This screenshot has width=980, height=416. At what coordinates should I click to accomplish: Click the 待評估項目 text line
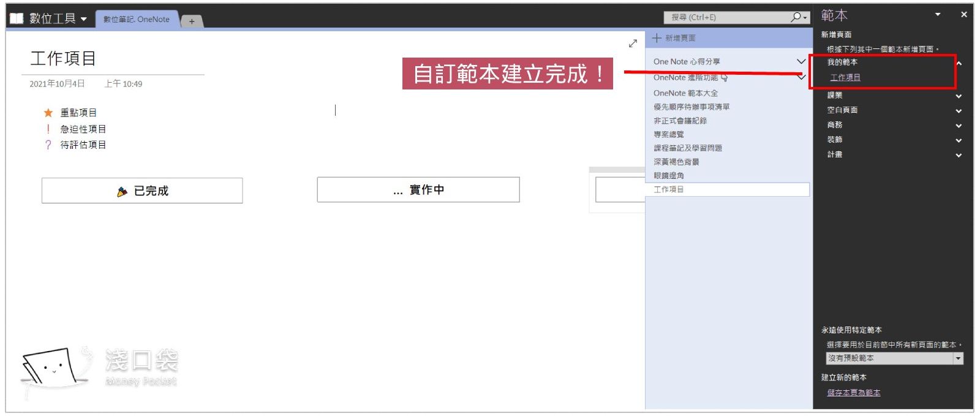tap(83, 145)
